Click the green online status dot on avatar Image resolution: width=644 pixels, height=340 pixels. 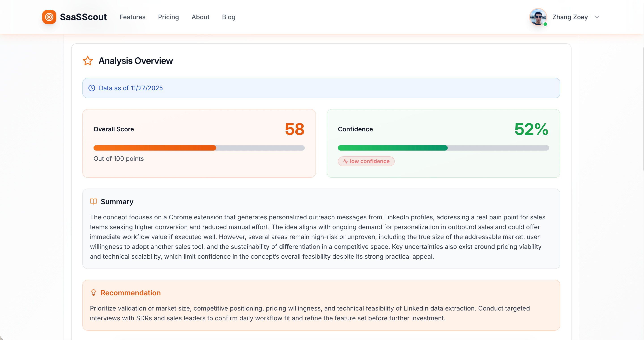point(545,24)
